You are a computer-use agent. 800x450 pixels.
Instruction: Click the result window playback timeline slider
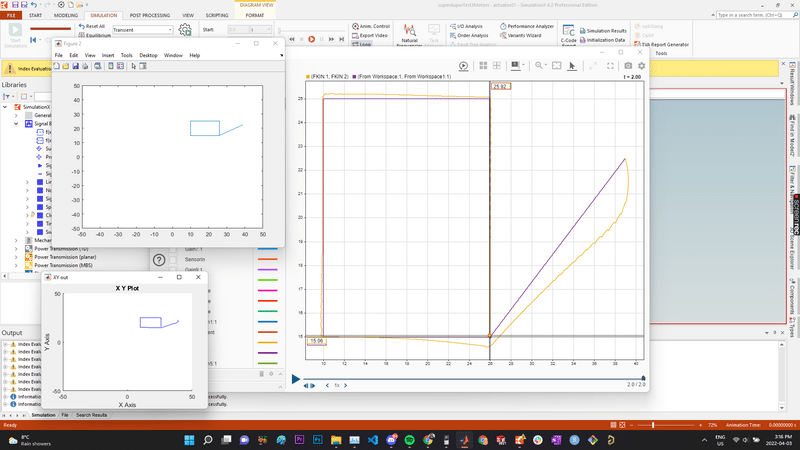coord(473,379)
